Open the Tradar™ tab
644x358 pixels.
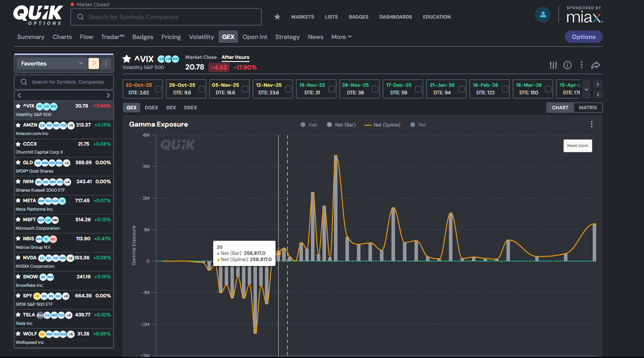tap(113, 37)
